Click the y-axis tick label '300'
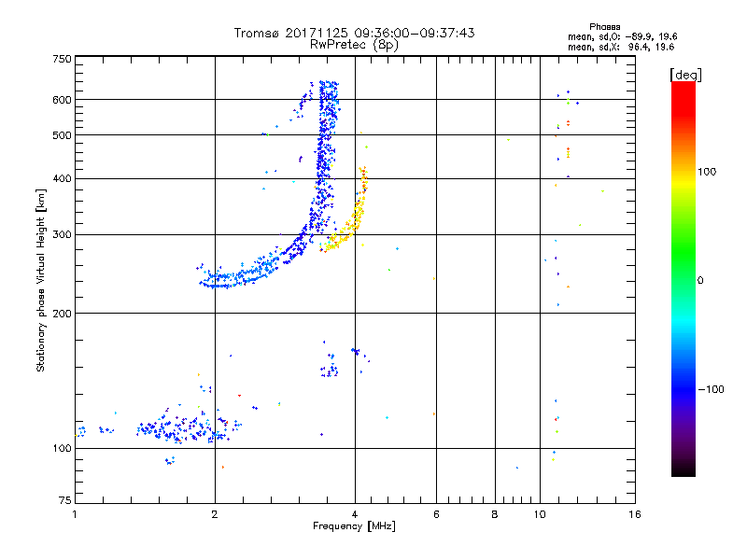 click(x=63, y=235)
